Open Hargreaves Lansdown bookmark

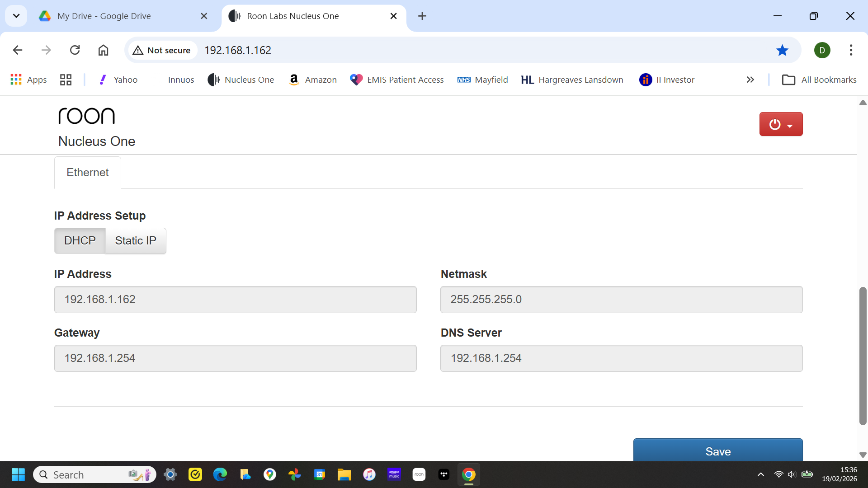[572, 80]
